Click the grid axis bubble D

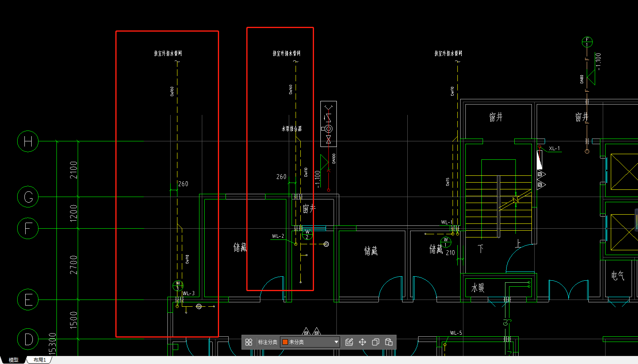coord(28,339)
